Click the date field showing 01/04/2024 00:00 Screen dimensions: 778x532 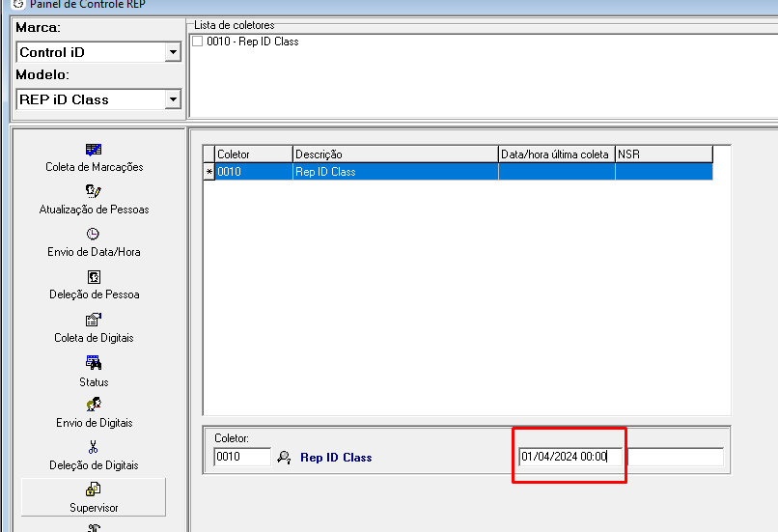[570, 457]
